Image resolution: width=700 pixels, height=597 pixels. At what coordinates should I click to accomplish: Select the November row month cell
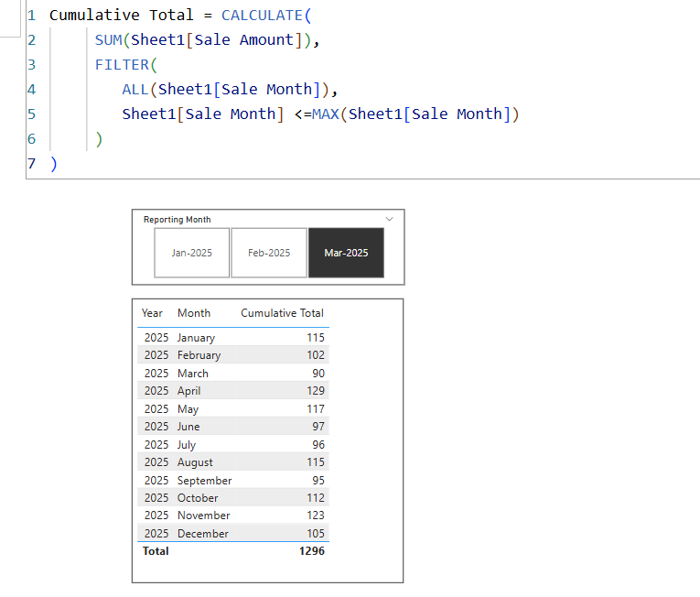pyautogui.click(x=203, y=516)
